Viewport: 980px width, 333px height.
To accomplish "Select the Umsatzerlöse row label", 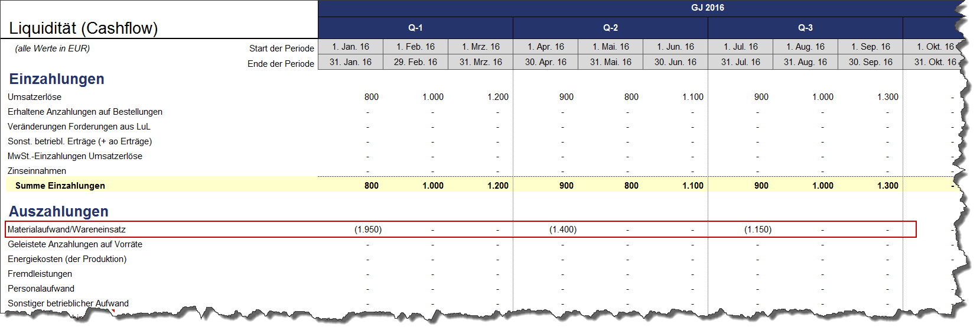I will coord(34,97).
